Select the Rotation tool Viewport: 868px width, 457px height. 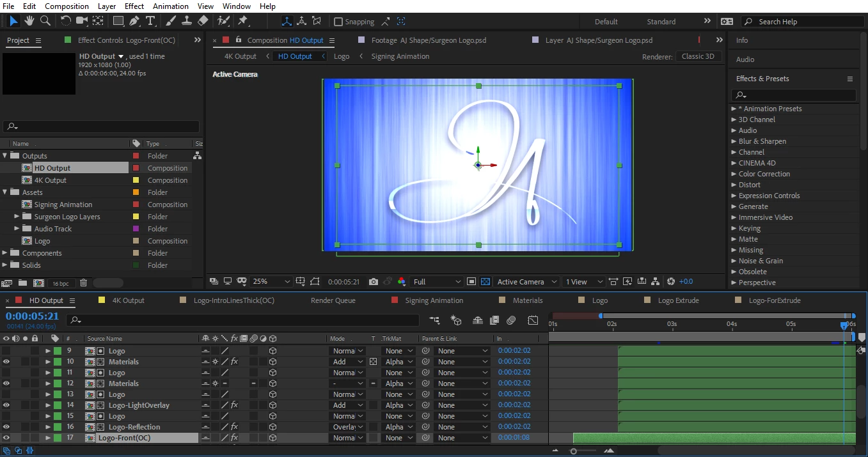point(66,21)
